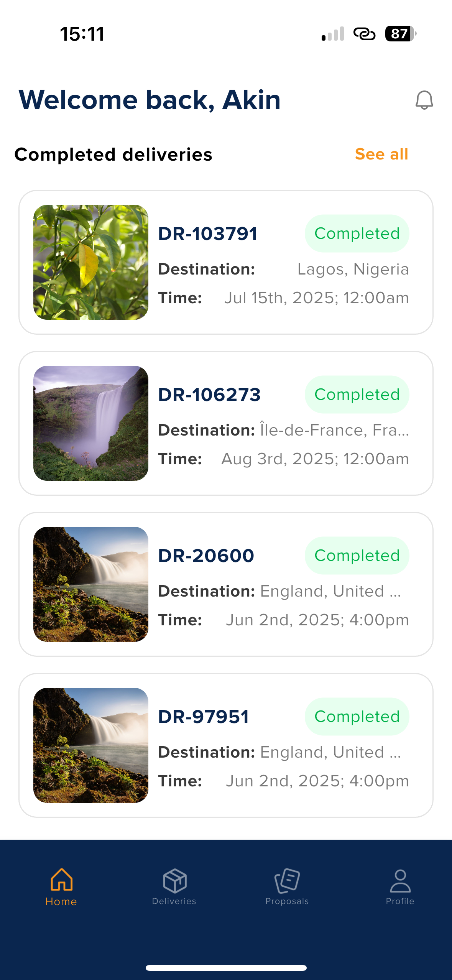
Task: Select the Deliveries tab label
Action: point(174,901)
